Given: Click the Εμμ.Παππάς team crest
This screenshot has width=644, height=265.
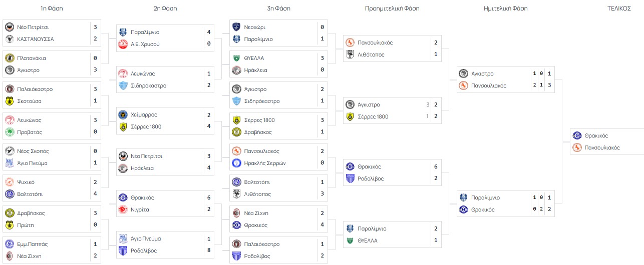Looking at the screenshot, I should [9, 244].
